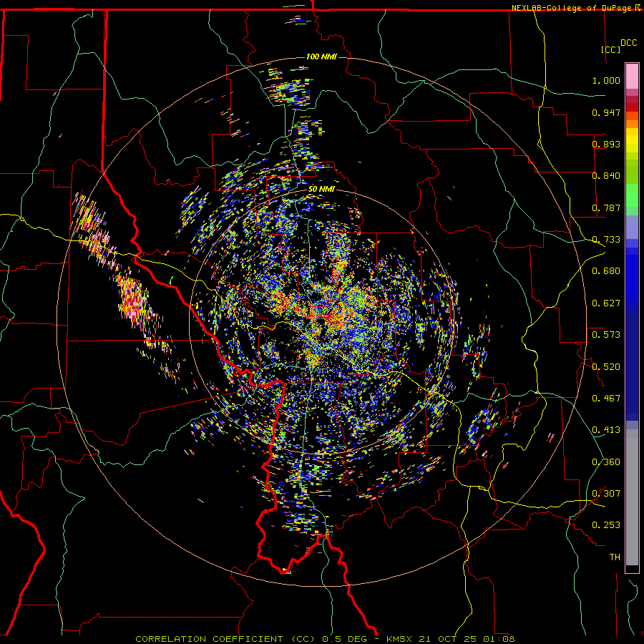Click the 0.573 legend value
The image size is (644, 644).
pyautogui.click(x=606, y=335)
